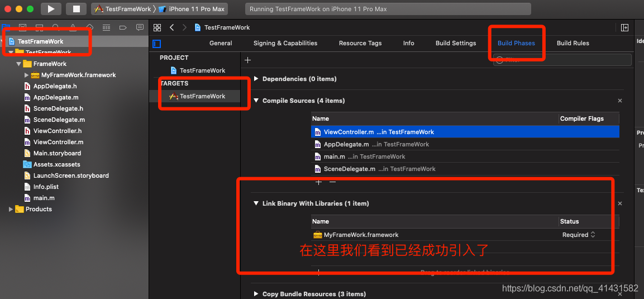Select MyFrameWork.framework in Link Binary list
This screenshot has height=299, width=644.
[465, 235]
